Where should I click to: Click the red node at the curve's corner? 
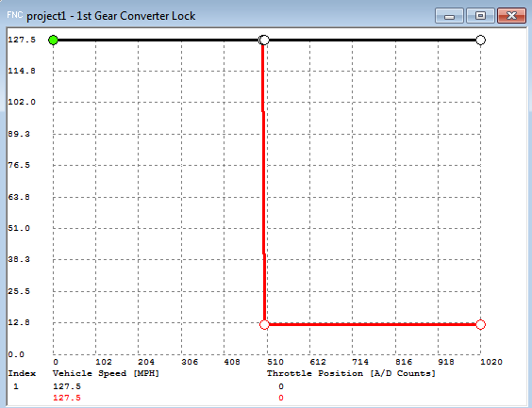click(x=264, y=325)
